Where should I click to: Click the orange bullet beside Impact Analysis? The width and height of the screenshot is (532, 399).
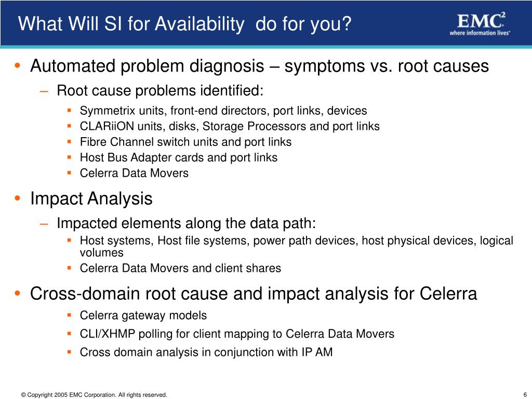point(18,198)
